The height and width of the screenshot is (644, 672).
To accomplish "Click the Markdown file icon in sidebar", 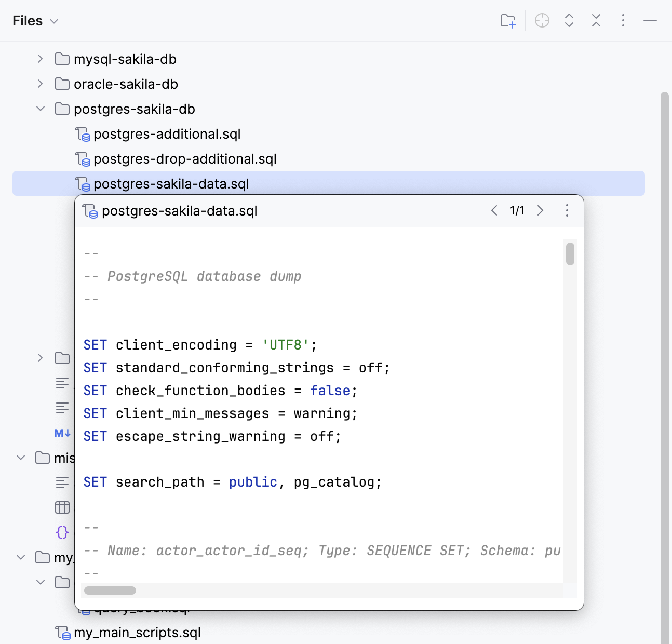I will point(61,433).
